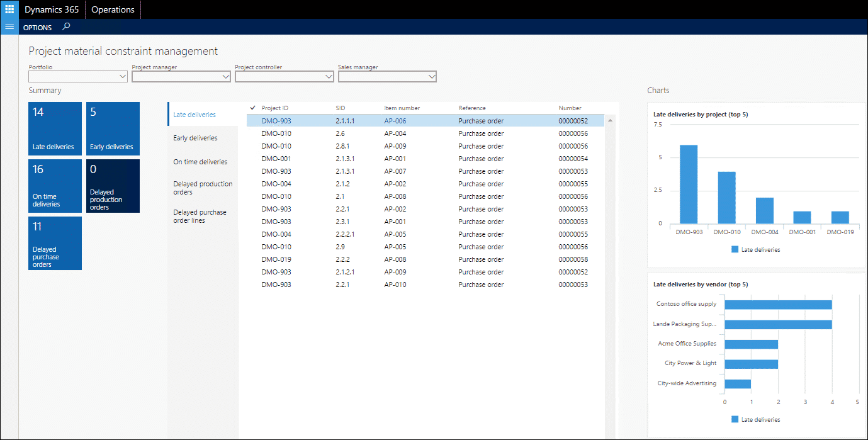868x440 pixels.
Task: Click the AP-007 item number cell
Action: 395,171
